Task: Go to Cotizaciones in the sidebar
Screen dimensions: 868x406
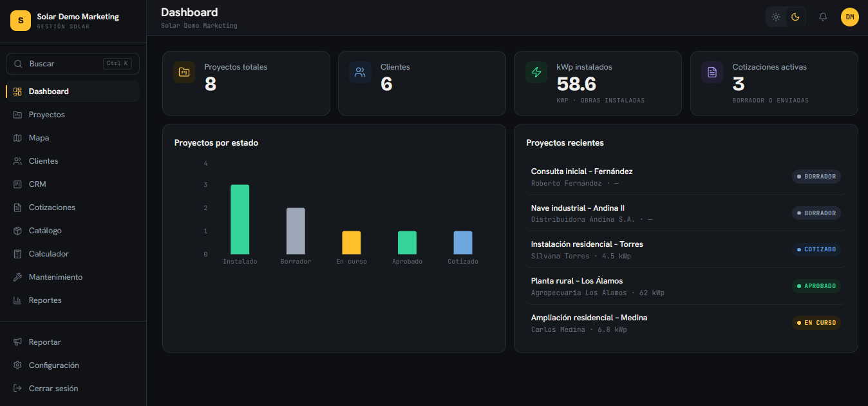Action: [73, 208]
